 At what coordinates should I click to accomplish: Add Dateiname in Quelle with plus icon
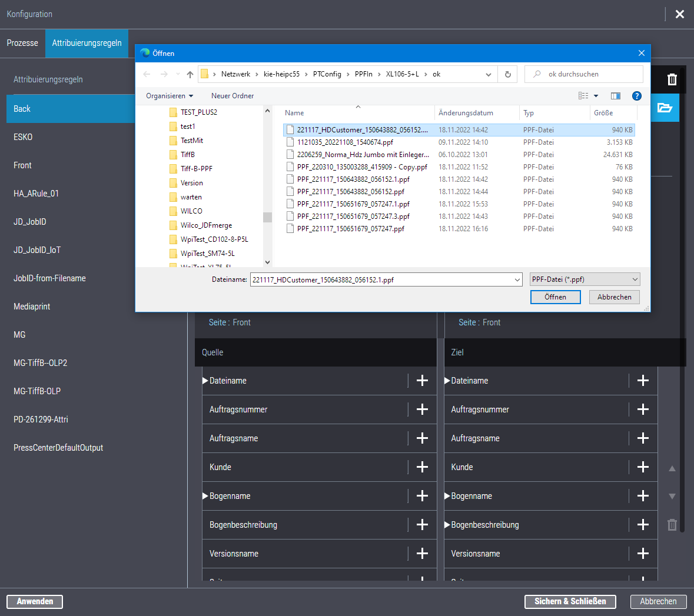pyautogui.click(x=422, y=381)
